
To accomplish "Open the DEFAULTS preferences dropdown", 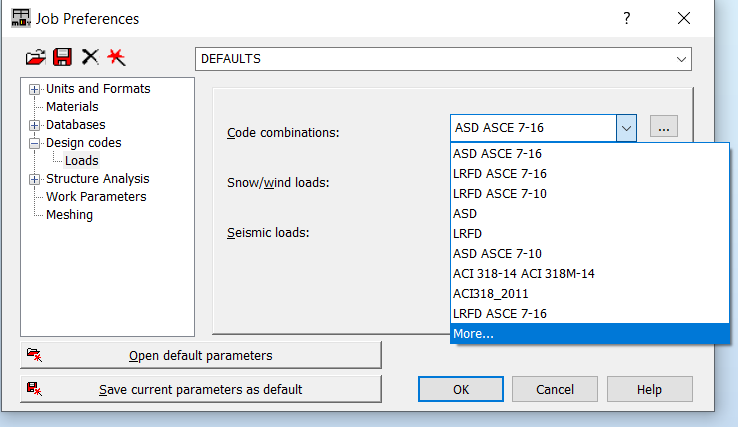I will 682,59.
